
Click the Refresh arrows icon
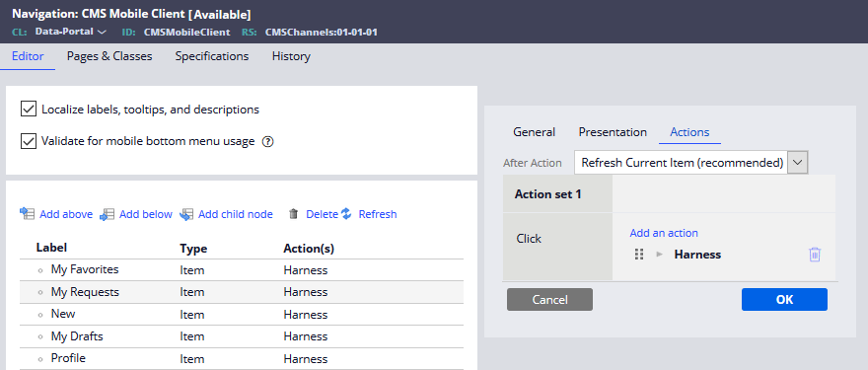click(346, 214)
